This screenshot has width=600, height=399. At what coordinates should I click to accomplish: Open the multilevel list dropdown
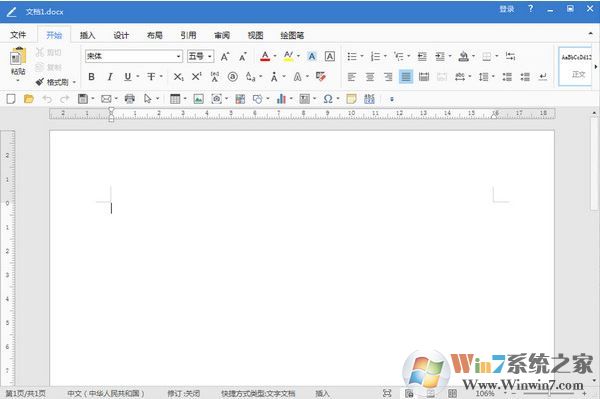(x=409, y=57)
